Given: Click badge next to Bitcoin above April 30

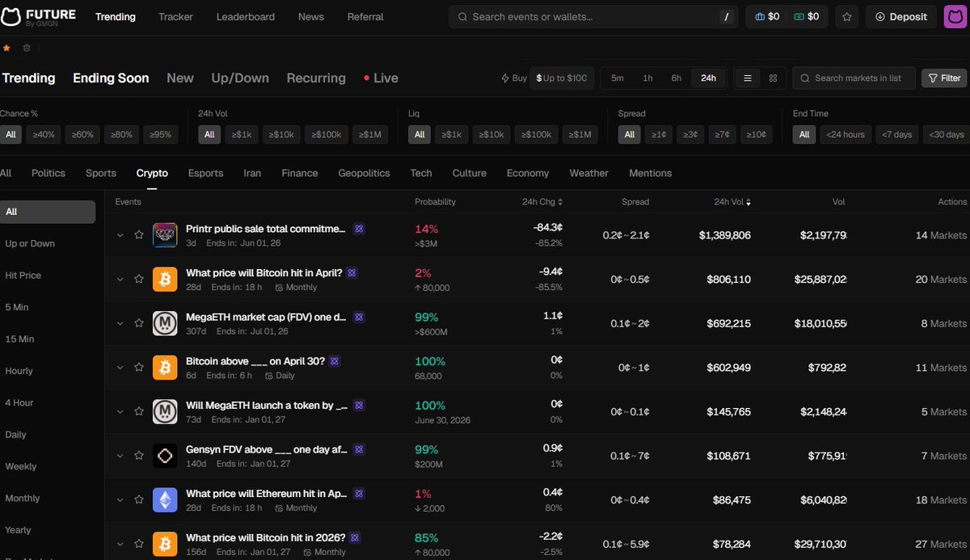Looking at the screenshot, I should tap(335, 361).
